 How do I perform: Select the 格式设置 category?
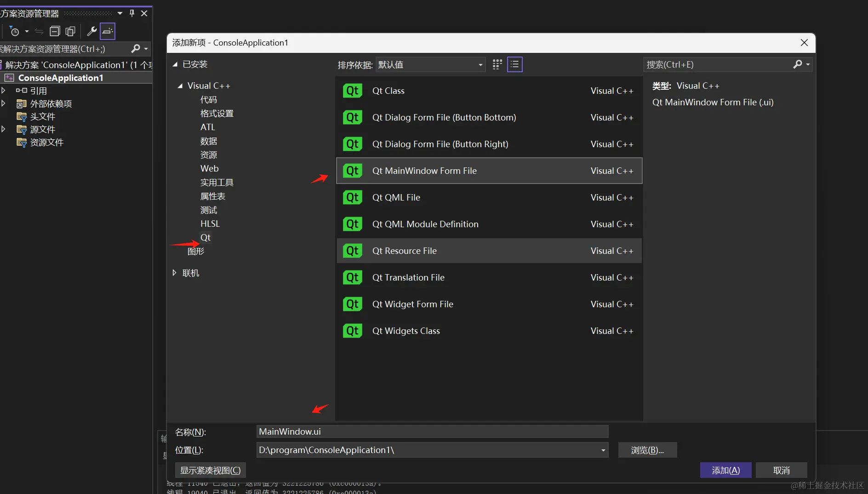(x=217, y=113)
